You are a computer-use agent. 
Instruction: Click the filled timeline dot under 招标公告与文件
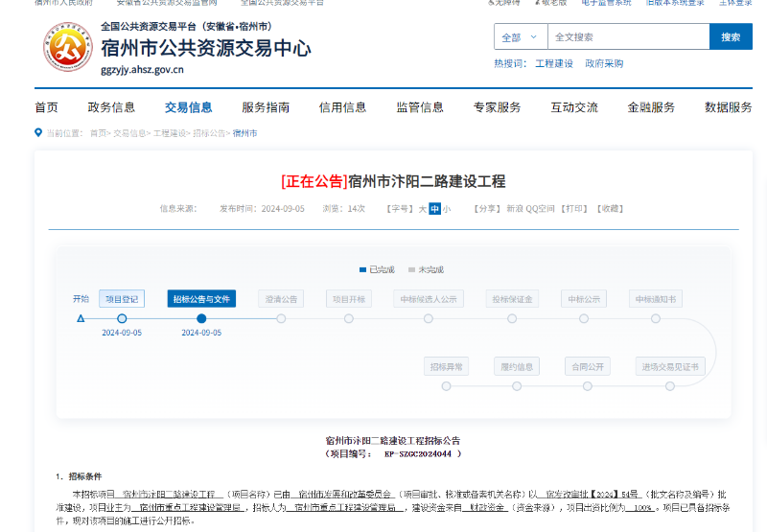(201, 319)
